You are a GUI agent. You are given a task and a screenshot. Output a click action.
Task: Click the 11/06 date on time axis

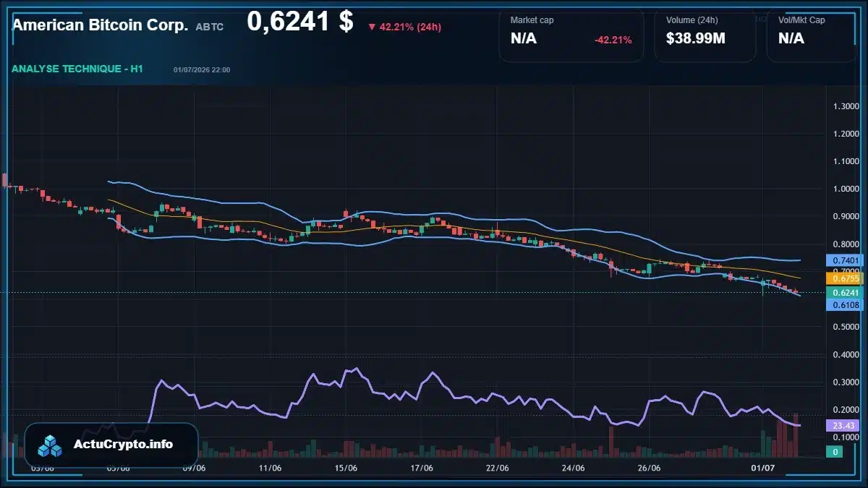point(270,468)
